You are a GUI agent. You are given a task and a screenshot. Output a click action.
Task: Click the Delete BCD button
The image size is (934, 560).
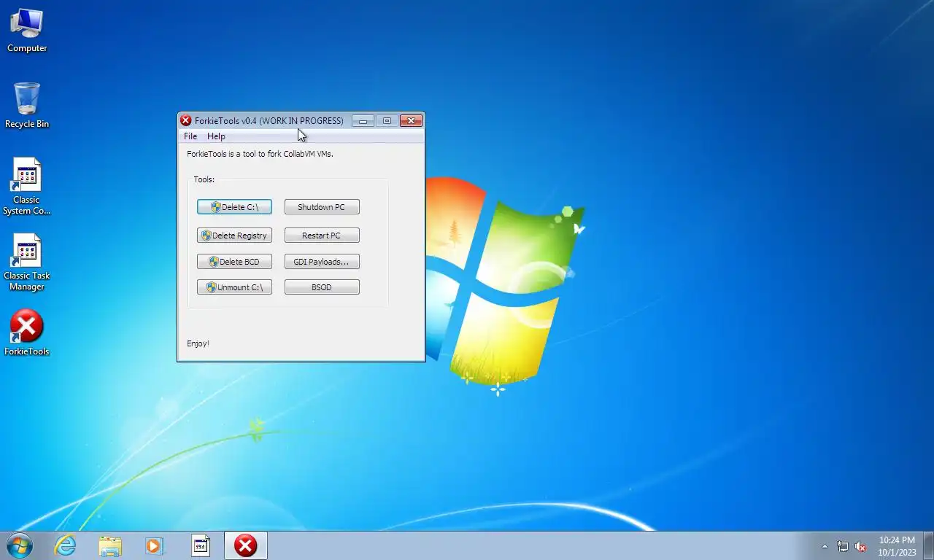[234, 262]
